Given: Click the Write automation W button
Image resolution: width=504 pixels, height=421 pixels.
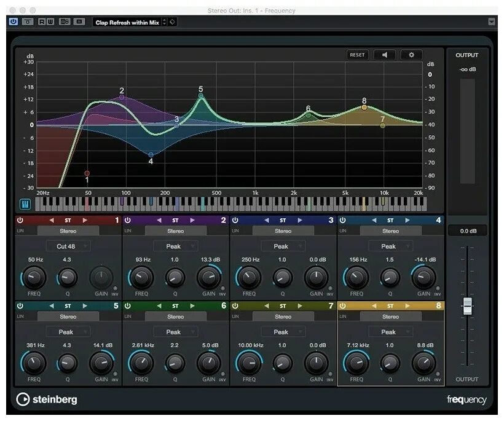Looking at the screenshot, I should tap(50, 22).
